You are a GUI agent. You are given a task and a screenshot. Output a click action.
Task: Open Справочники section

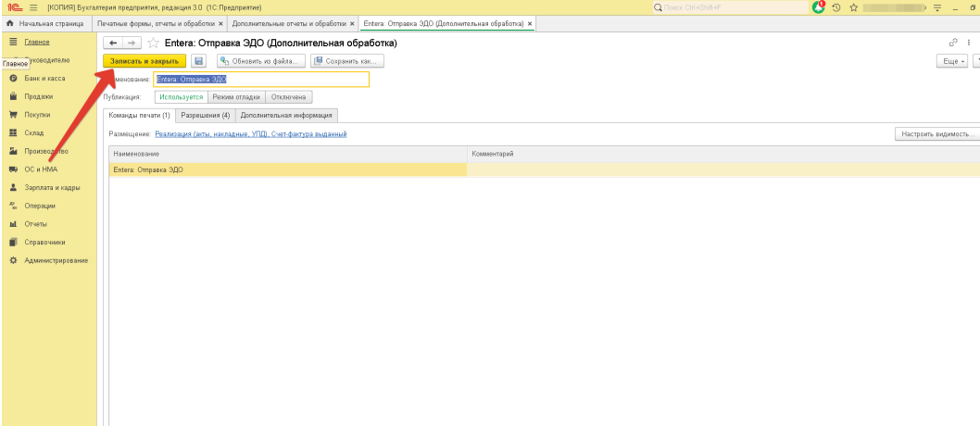(45, 242)
